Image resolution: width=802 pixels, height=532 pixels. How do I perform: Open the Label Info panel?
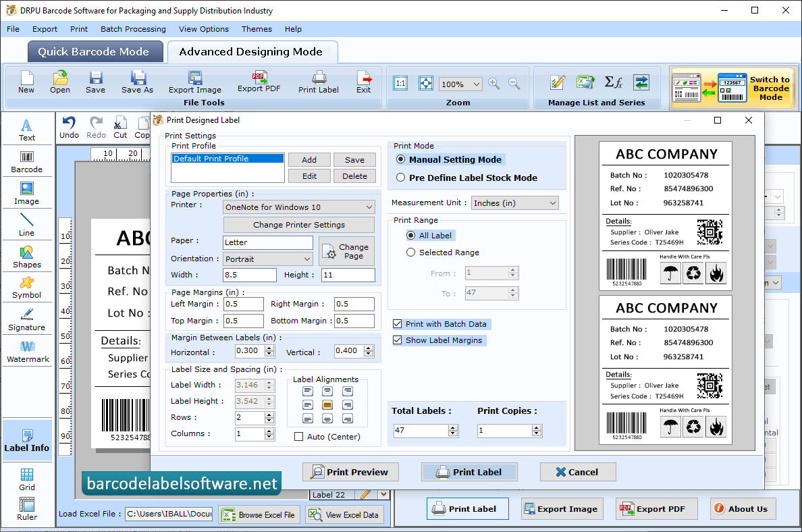coord(26,440)
